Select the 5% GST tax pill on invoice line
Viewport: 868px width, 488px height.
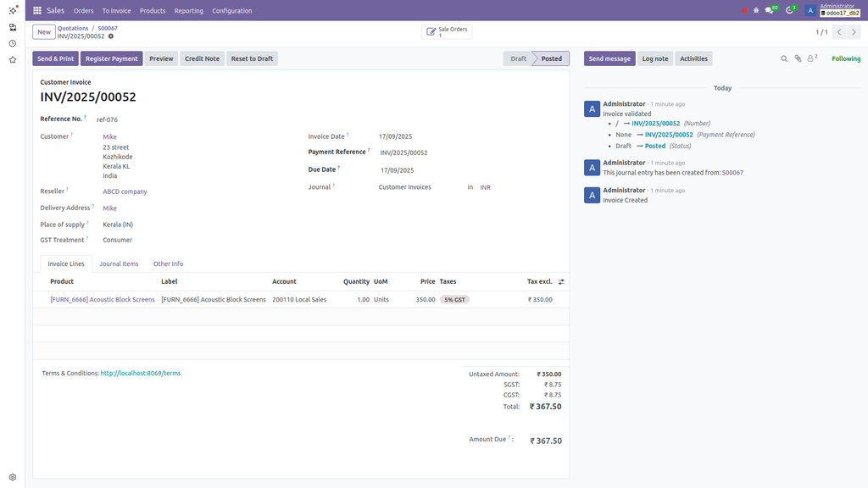pyautogui.click(x=453, y=299)
